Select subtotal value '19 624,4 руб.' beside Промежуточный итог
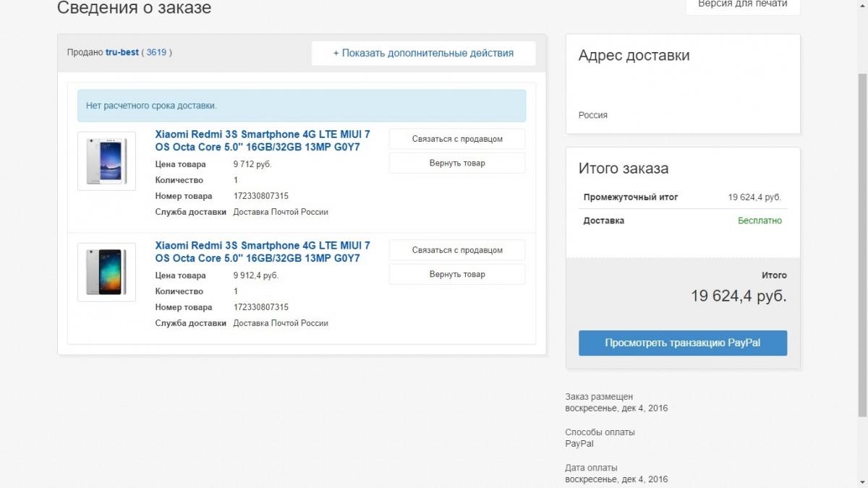Image resolution: width=868 pixels, height=488 pixels. (754, 197)
